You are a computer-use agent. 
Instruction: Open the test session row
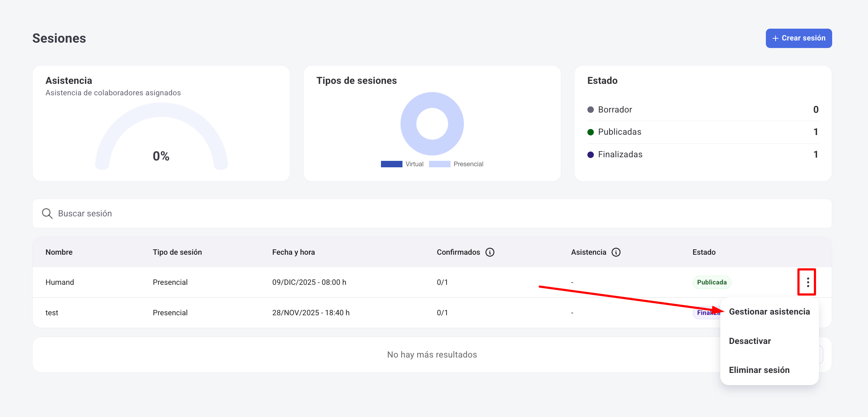[x=52, y=313]
